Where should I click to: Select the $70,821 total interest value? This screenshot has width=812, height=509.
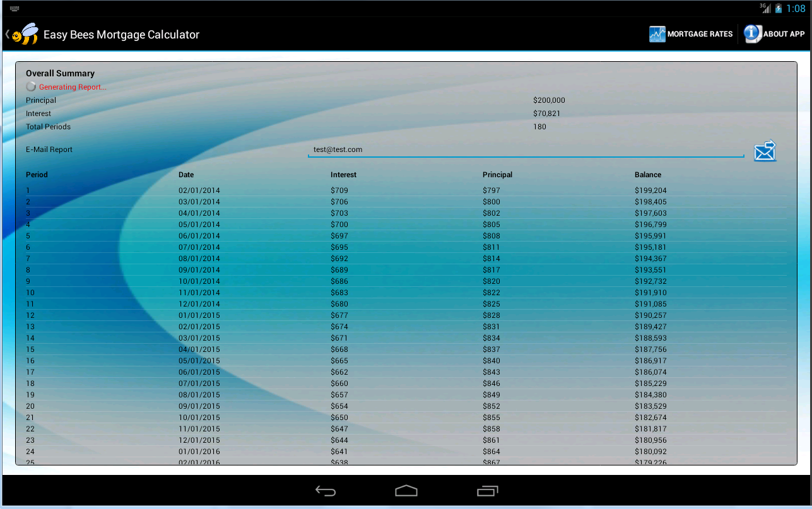pos(546,114)
